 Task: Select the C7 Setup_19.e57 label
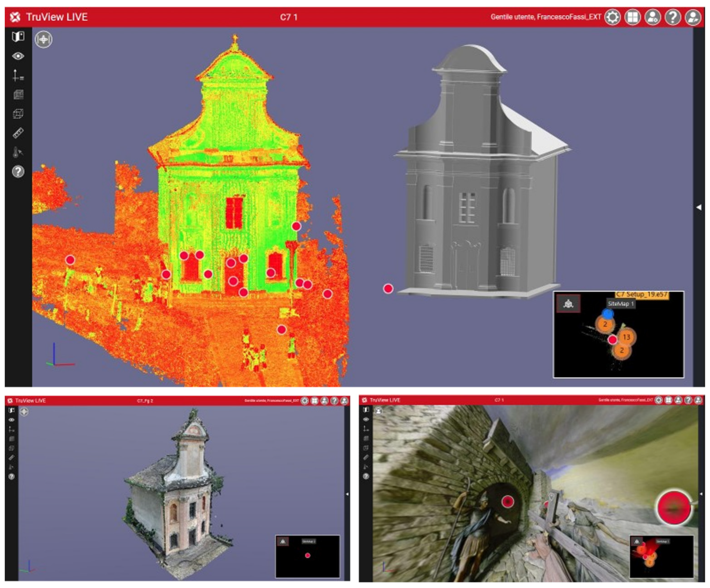point(641,294)
